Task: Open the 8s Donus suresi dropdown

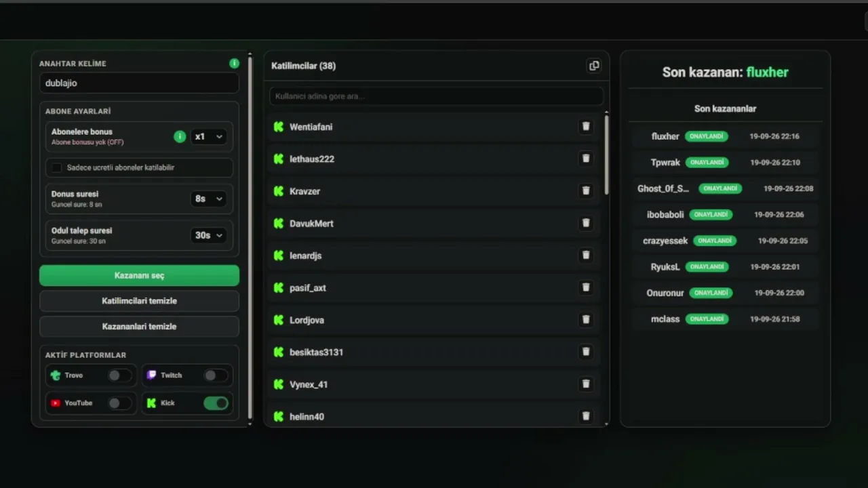Action: coord(208,199)
